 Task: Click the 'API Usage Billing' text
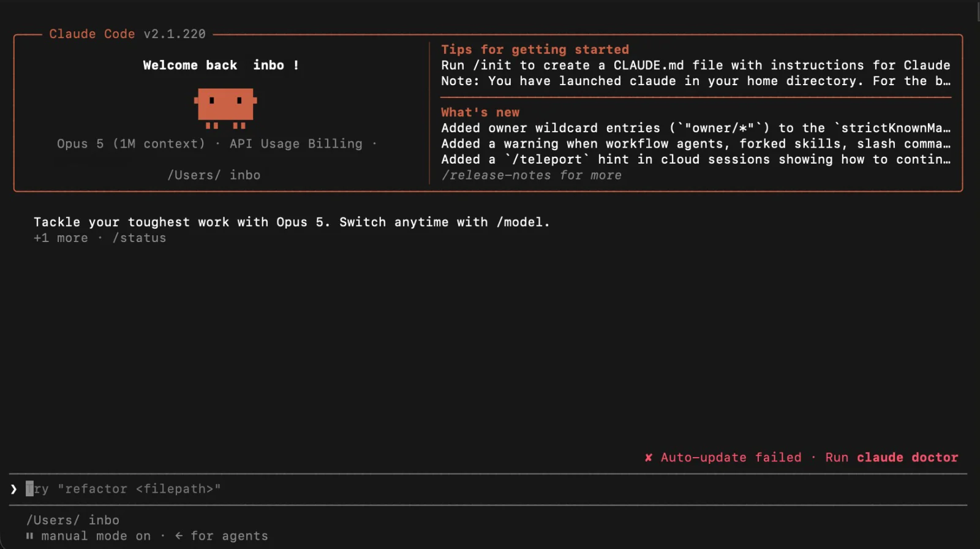[296, 144]
